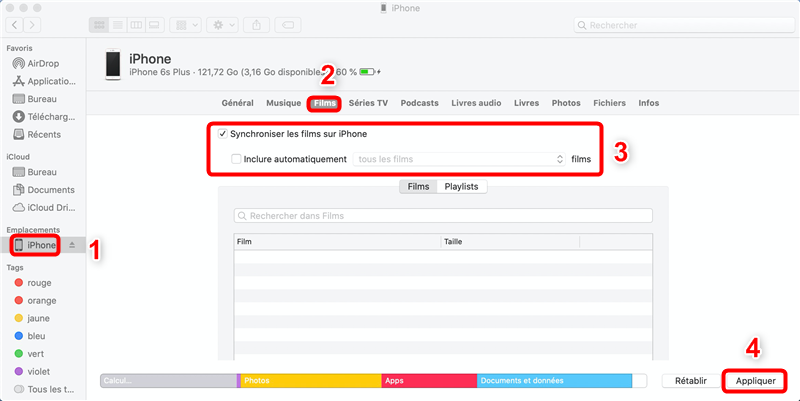Select the jaune tag

(33, 318)
